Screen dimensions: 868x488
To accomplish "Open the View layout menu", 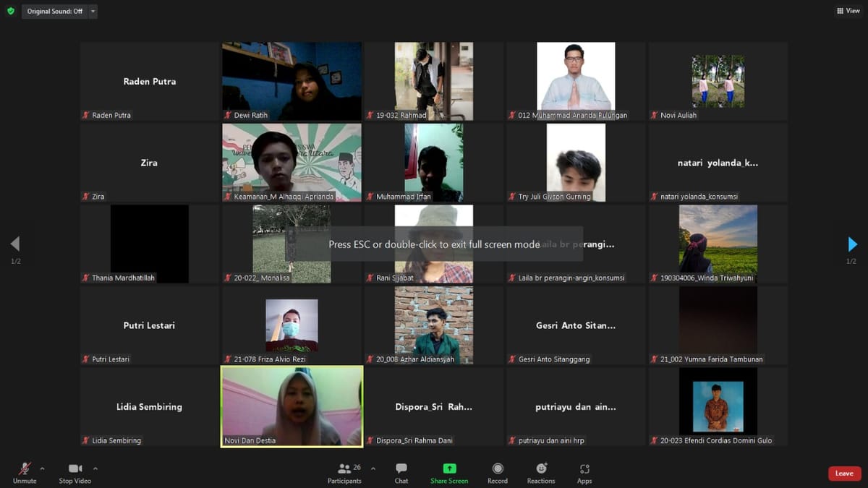I will [848, 11].
